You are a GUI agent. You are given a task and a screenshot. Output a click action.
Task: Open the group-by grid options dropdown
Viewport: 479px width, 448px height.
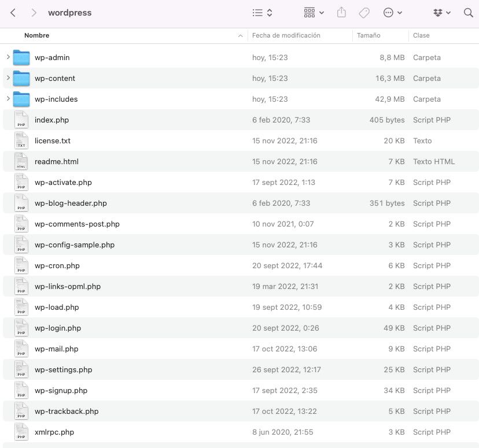(314, 13)
